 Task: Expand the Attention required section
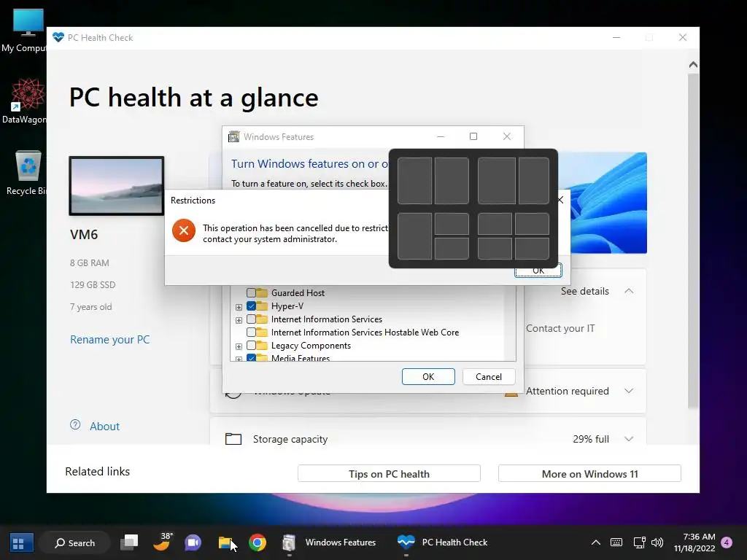click(x=629, y=391)
